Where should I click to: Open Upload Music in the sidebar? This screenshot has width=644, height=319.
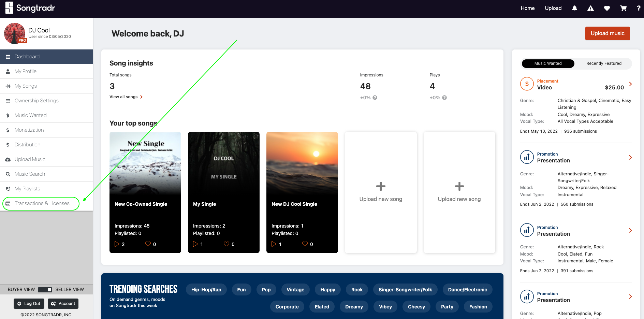point(46,159)
